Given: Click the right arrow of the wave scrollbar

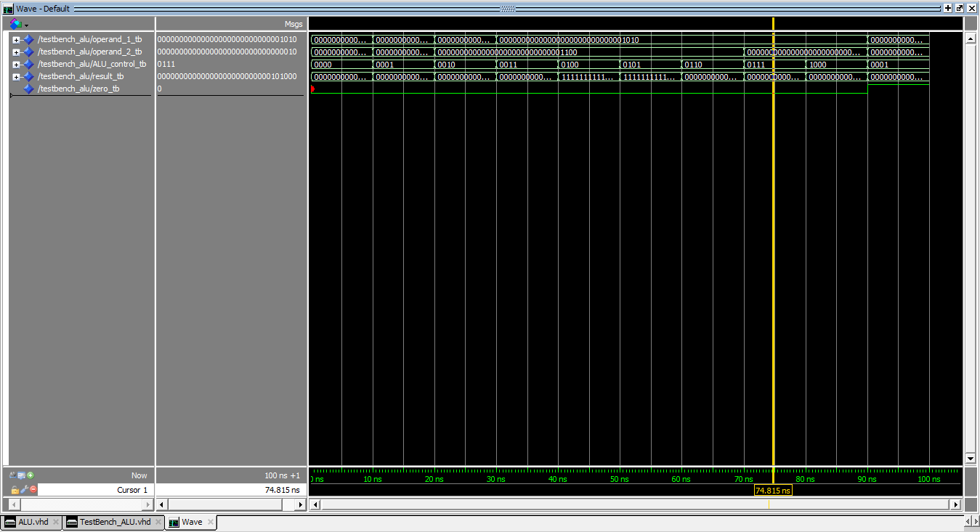Looking at the screenshot, I should (954, 504).
